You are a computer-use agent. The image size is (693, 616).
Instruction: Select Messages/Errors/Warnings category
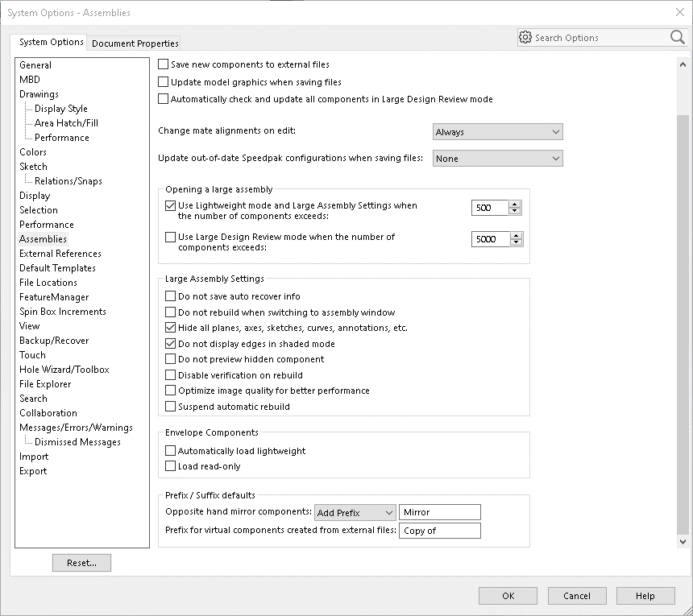(x=76, y=428)
